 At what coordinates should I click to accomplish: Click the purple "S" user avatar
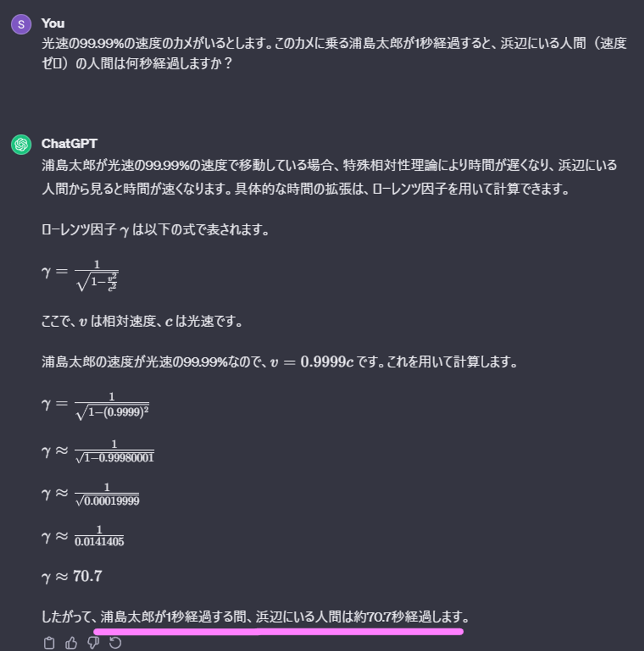coord(21,24)
